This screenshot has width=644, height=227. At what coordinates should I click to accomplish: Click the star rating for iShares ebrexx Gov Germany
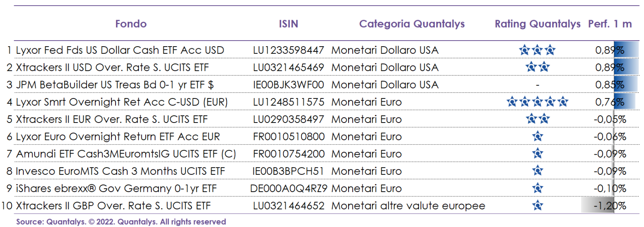point(537,188)
